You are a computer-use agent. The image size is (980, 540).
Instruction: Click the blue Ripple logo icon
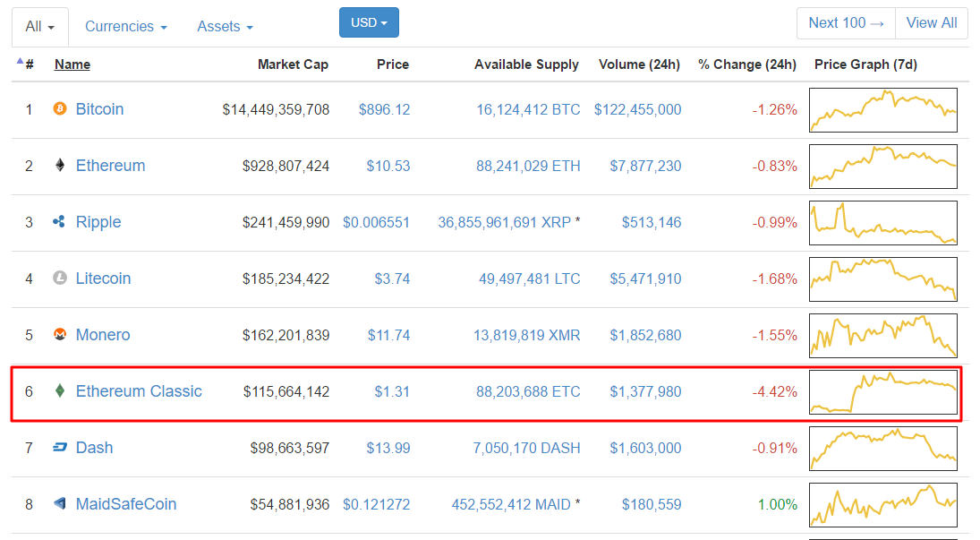pos(60,222)
